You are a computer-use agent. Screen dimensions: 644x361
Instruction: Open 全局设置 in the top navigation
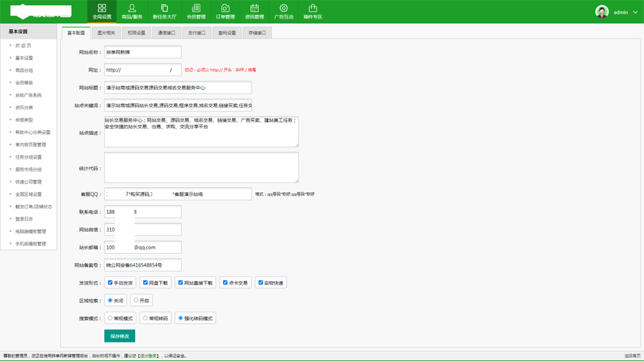102,11
